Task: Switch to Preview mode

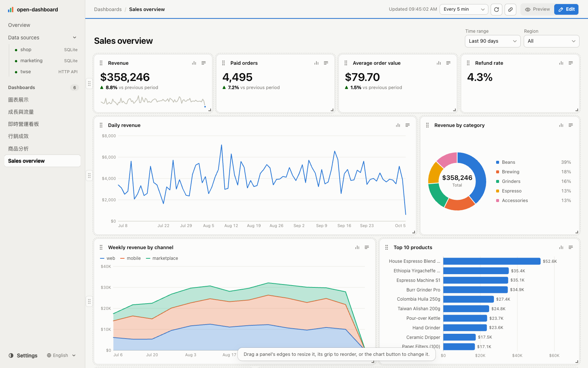Action: point(538,10)
